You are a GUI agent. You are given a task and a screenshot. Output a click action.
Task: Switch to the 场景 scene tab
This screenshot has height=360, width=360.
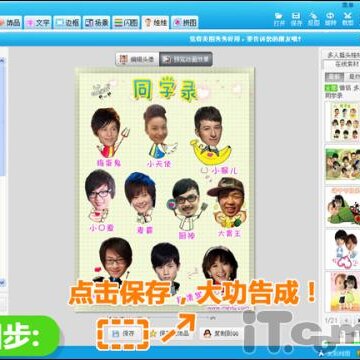[97, 22]
